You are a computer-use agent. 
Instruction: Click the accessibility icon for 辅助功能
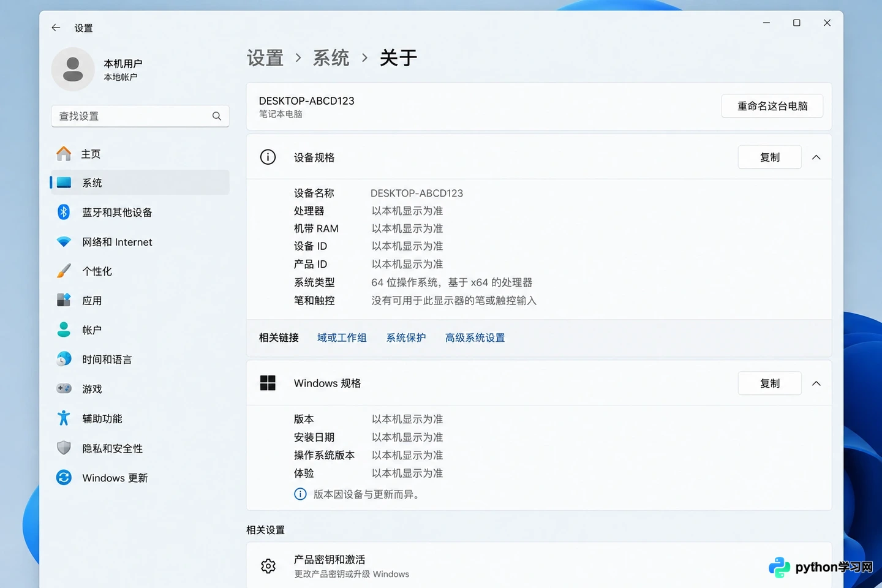pos(64,418)
